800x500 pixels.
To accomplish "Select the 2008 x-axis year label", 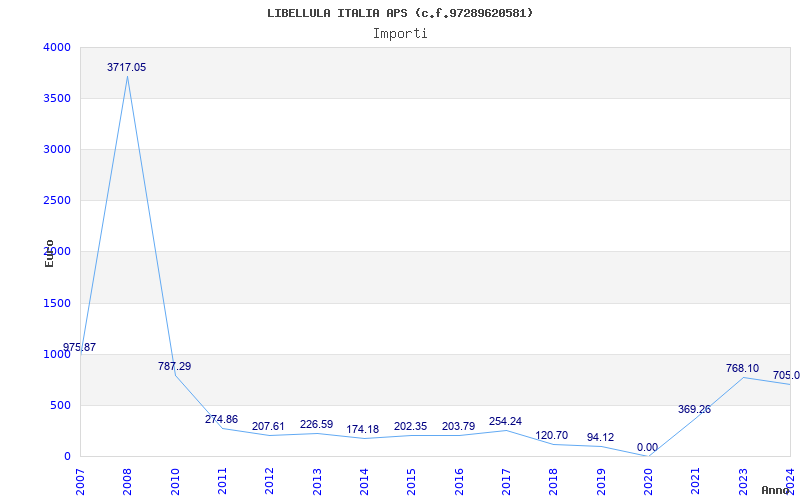I will point(127,482).
